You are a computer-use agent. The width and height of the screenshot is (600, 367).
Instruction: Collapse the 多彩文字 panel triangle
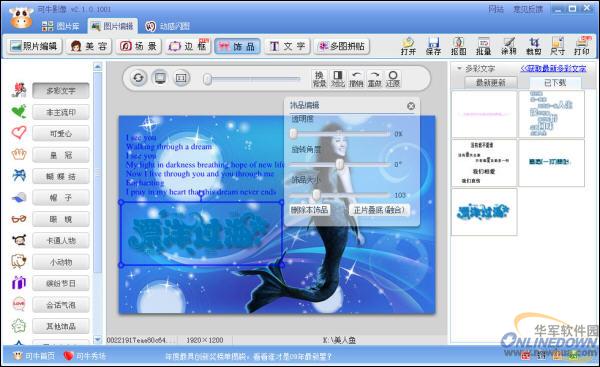tap(459, 69)
